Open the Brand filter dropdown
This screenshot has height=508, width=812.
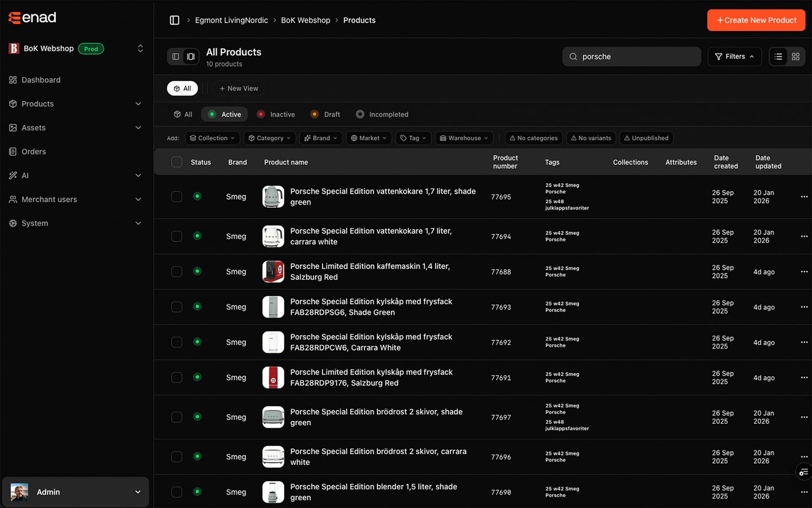click(321, 138)
